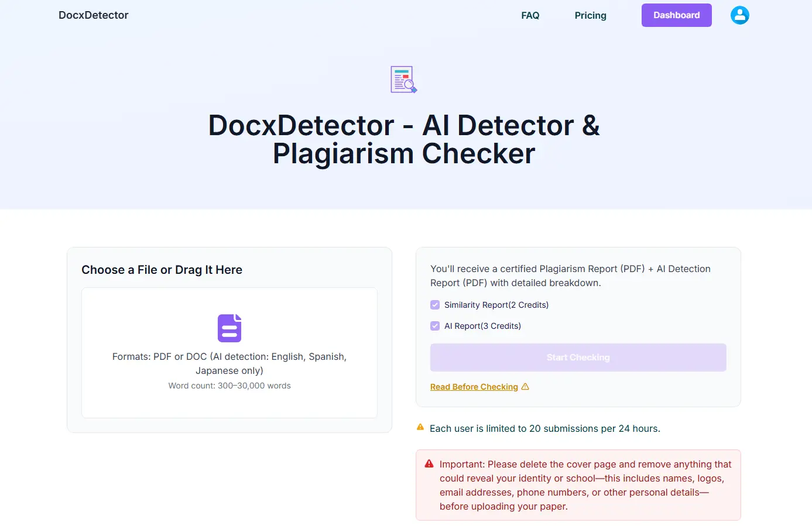Click 'Choose a File or Drag It Here' heading
Viewport: 812px width, 526px height.
click(162, 270)
